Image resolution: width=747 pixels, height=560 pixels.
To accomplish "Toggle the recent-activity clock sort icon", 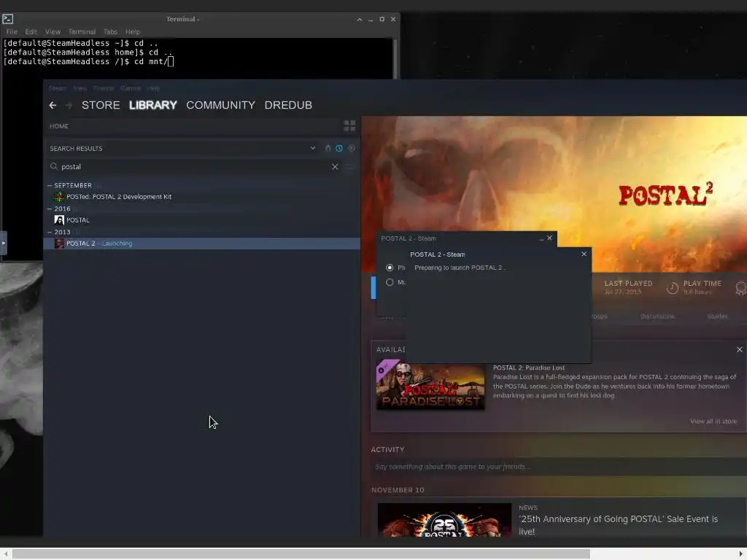I will 339,148.
